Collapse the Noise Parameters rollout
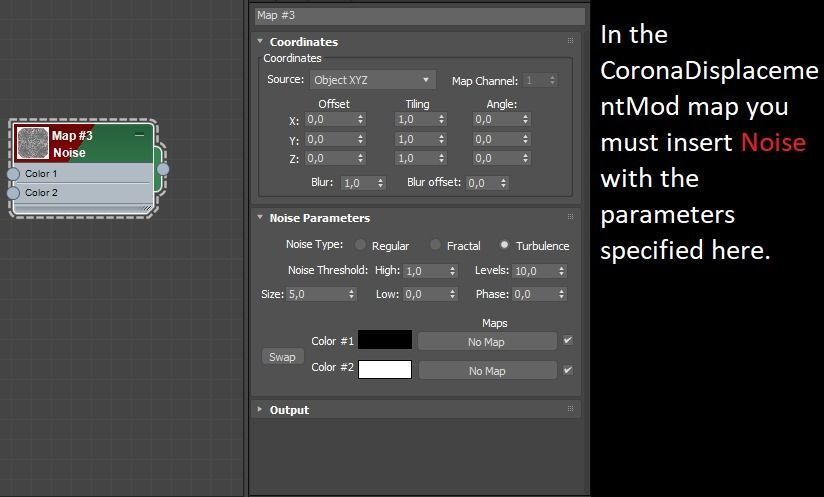 [x=260, y=217]
